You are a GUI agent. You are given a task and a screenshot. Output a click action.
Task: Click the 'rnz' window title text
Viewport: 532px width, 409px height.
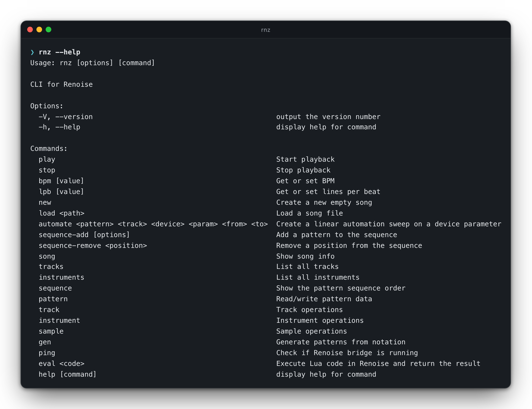point(266,30)
